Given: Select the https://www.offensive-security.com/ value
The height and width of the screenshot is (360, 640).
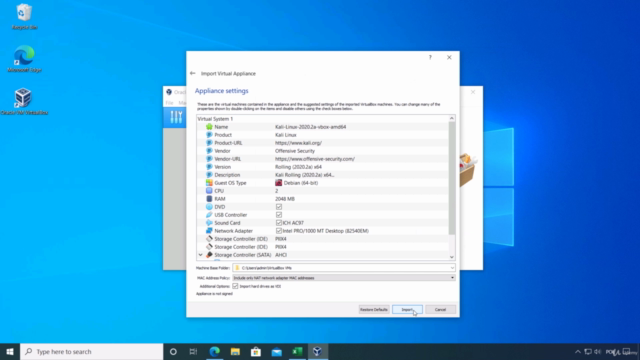Looking at the screenshot, I should coord(315,159).
